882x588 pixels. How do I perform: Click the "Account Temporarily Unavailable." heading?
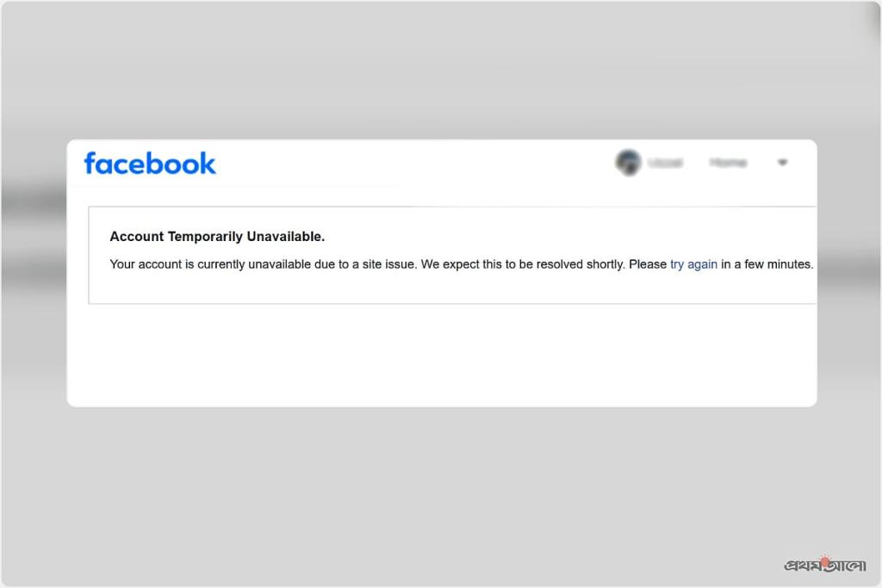pos(217,237)
